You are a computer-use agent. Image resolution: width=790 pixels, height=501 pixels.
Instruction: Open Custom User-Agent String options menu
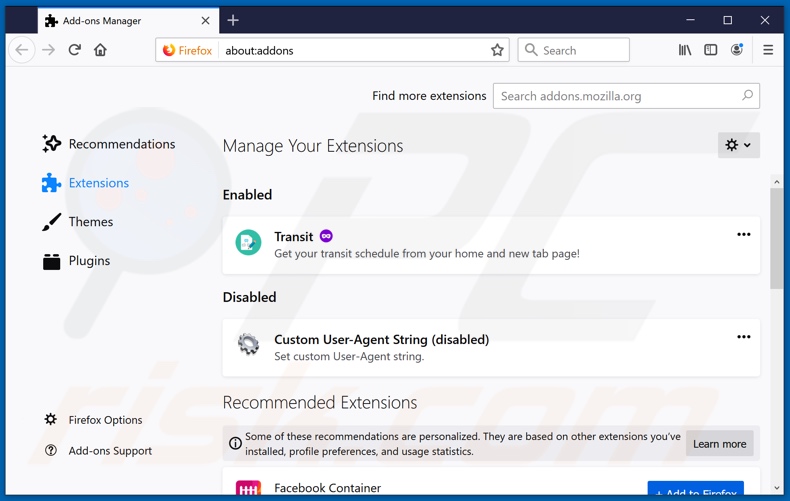click(x=743, y=337)
